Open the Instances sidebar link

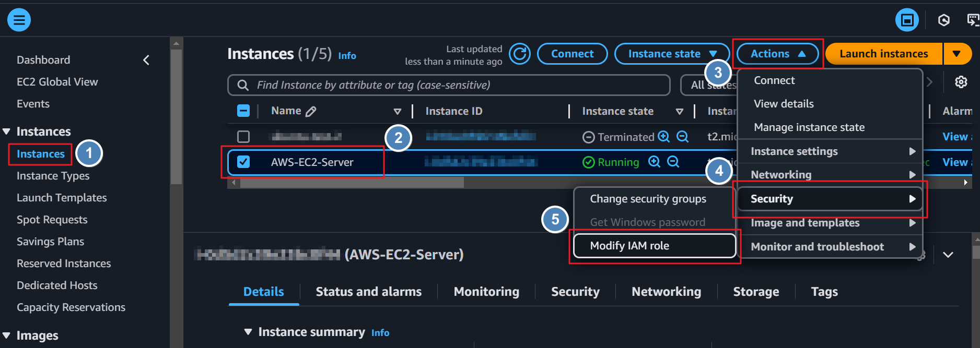click(41, 154)
